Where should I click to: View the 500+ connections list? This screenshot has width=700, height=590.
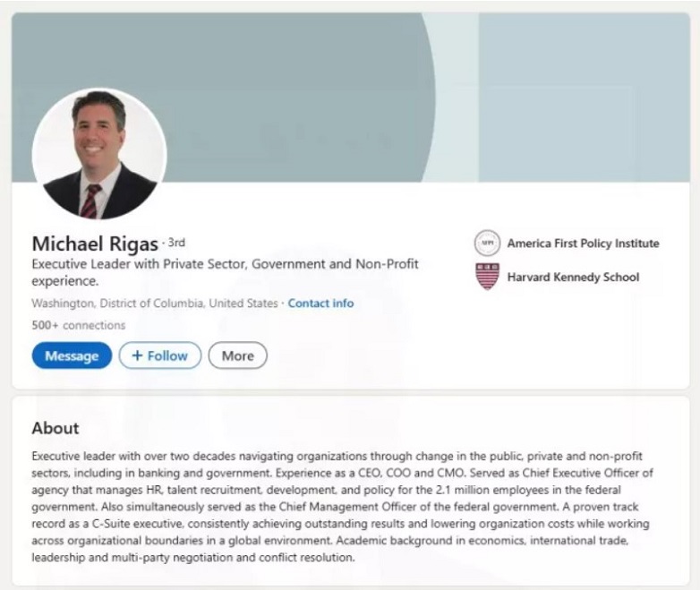pyautogui.click(x=79, y=325)
